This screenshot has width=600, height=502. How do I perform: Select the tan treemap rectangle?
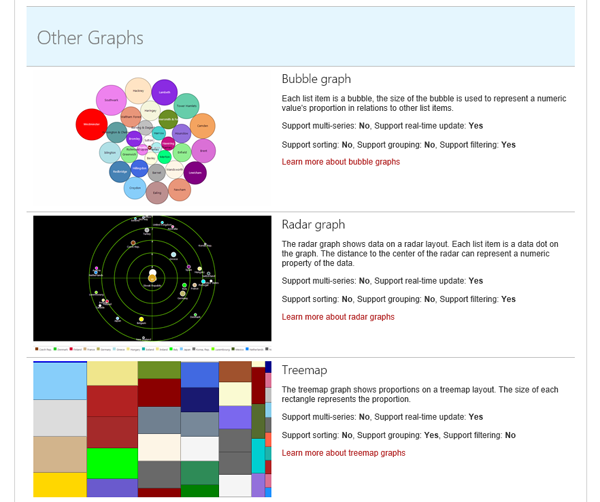[59, 454]
